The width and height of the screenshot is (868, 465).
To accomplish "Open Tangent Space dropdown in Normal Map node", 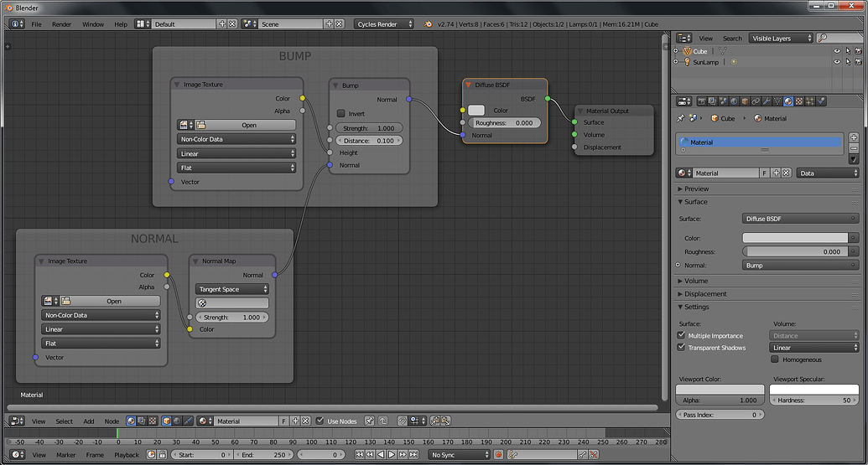I will pos(232,289).
